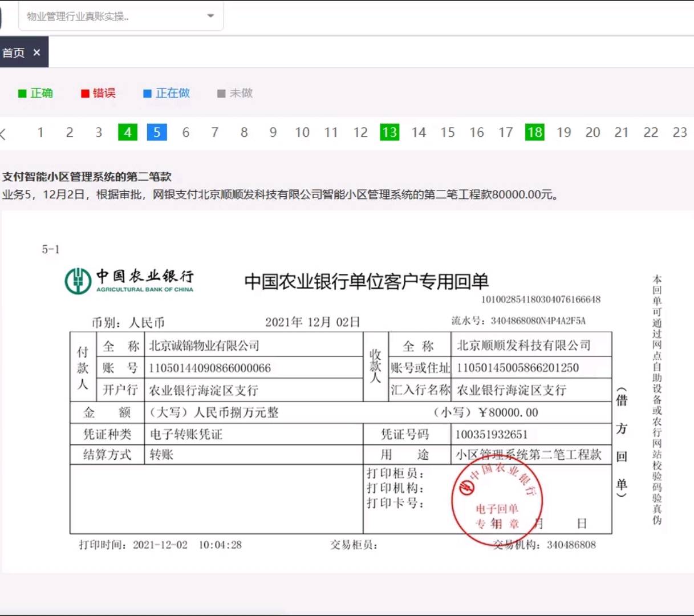
Task: Click the 业务5 description text
Action: click(281, 194)
